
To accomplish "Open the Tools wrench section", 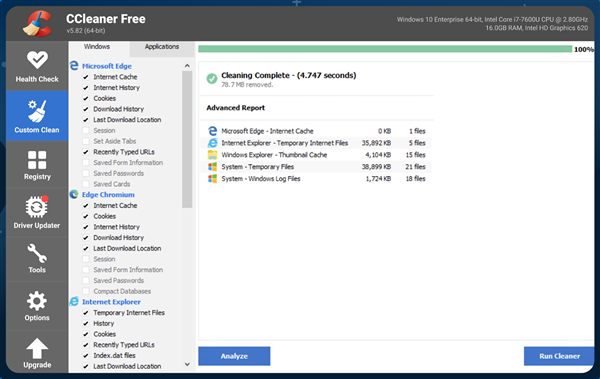I will pos(37,259).
